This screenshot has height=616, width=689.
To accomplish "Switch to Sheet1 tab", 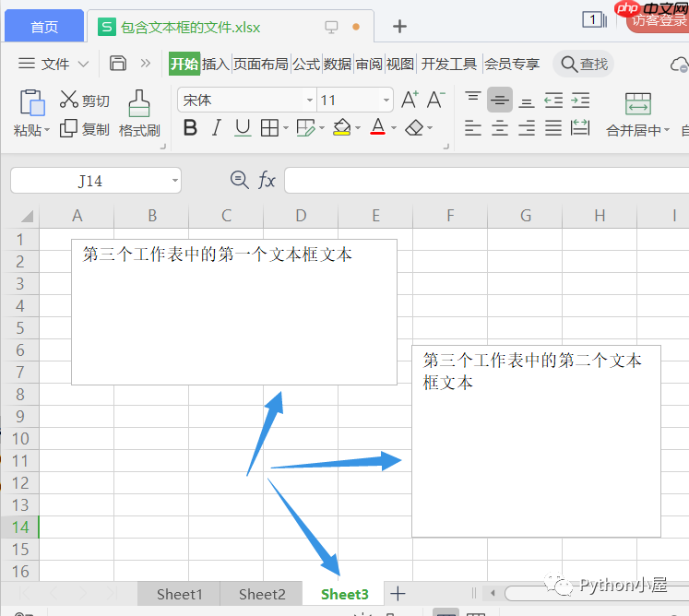I will (x=179, y=594).
